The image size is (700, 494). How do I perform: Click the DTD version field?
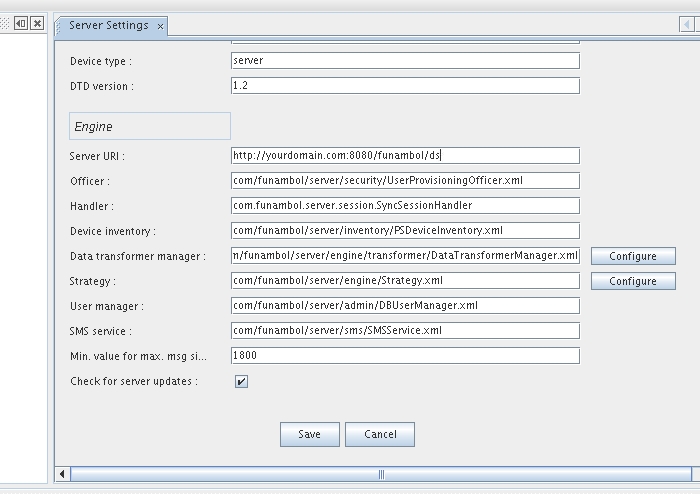click(405, 86)
